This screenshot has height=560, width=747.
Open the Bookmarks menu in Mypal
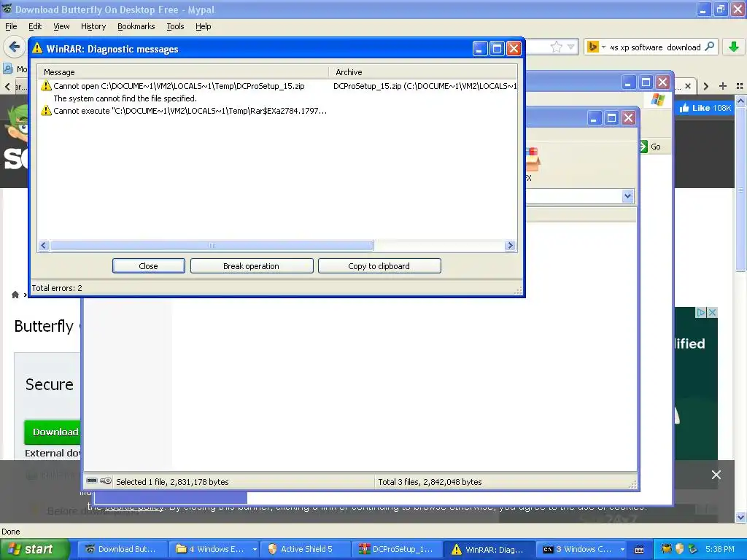coord(136,26)
